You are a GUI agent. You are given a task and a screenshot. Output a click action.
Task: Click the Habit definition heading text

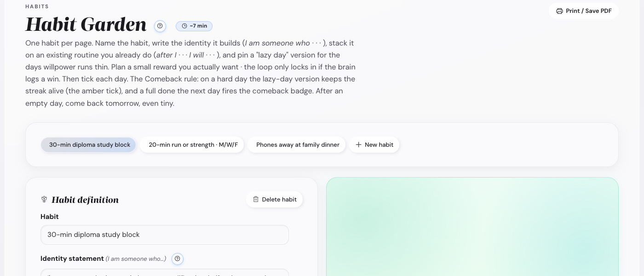85,200
